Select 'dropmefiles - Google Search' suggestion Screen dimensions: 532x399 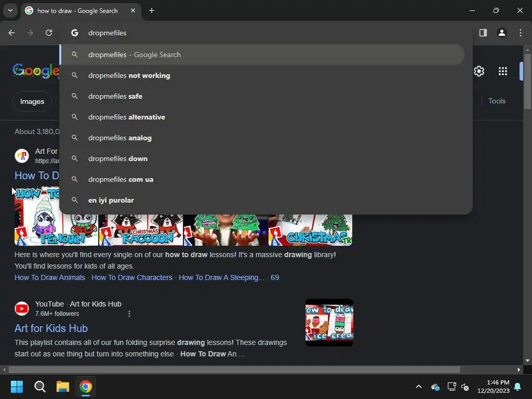click(x=262, y=55)
